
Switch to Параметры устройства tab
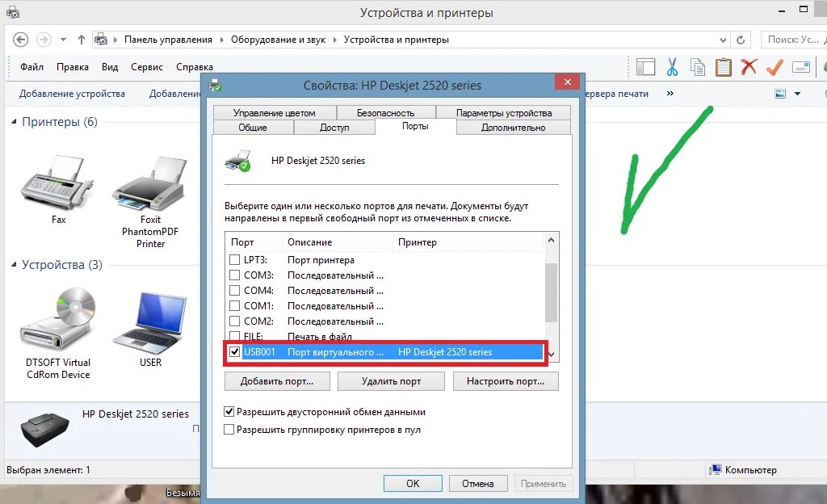pos(504,113)
